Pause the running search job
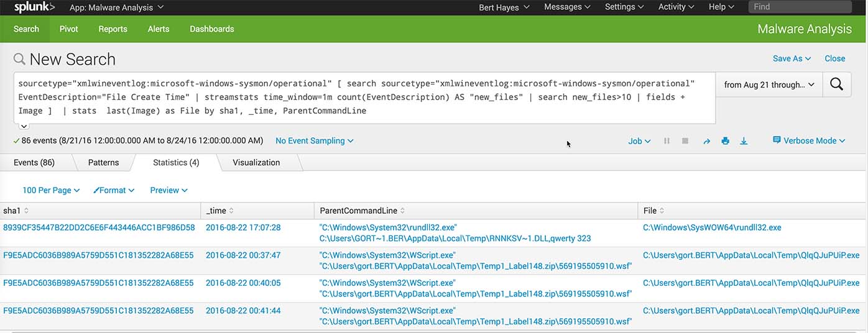The width and height of the screenshot is (868, 333). point(667,141)
